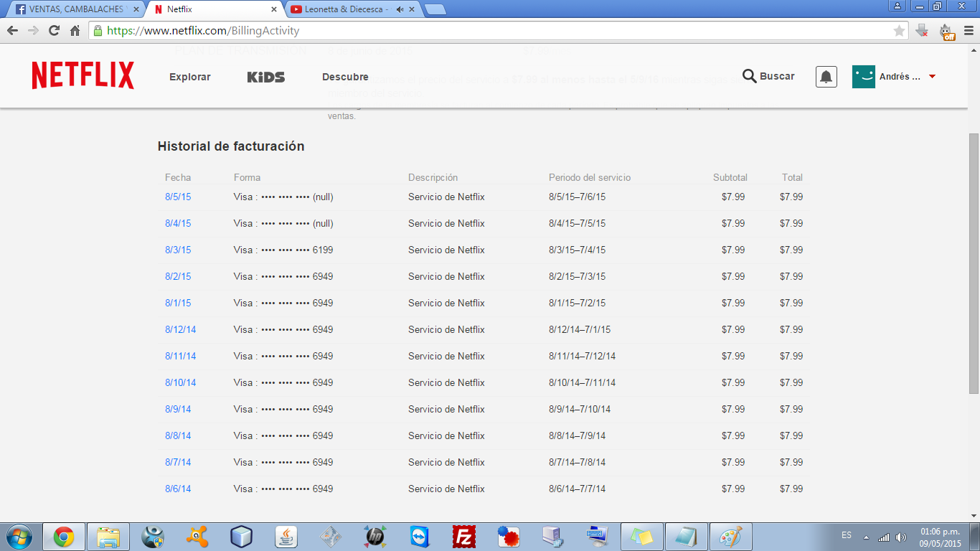Image resolution: width=980 pixels, height=551 pixels.
Task: Open the 8/6/14 invoice link
Action: point(178,489)
